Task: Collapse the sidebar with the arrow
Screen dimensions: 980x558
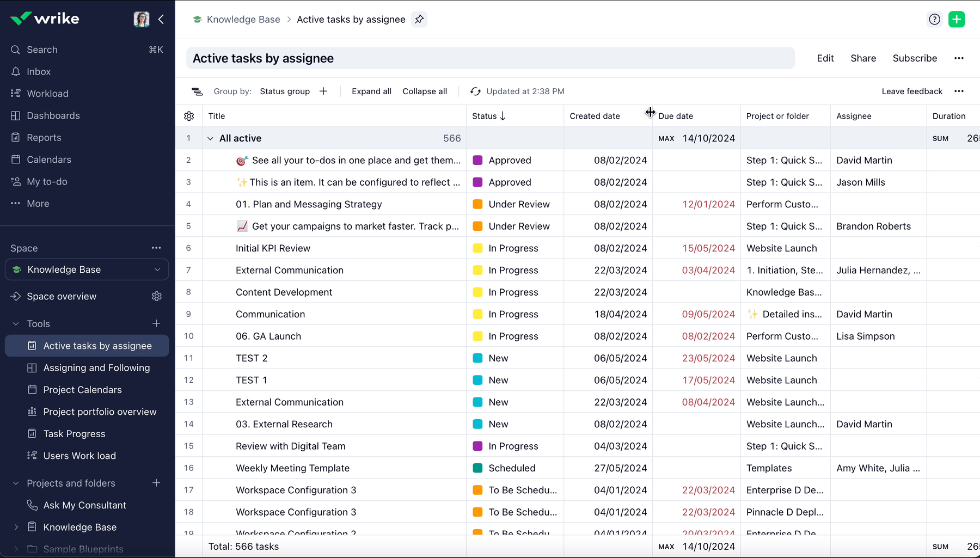Action: tap(161, 20)
